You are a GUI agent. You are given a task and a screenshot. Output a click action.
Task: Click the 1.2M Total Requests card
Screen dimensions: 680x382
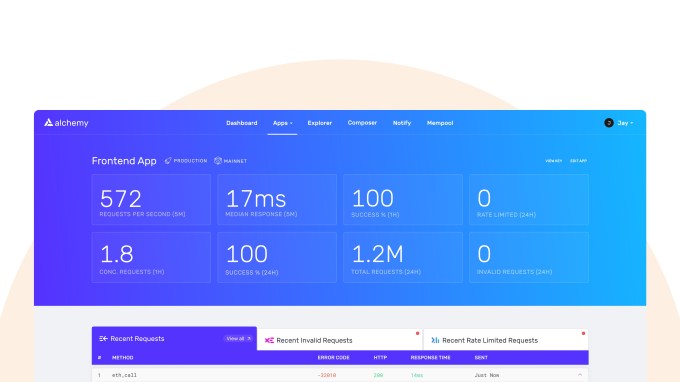[x=402, y=257]
